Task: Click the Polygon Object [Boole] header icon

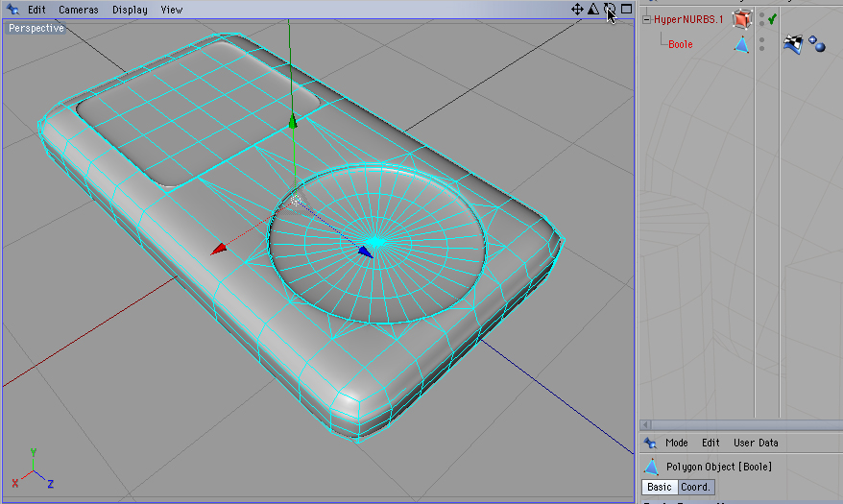Action: click(651, 467)
